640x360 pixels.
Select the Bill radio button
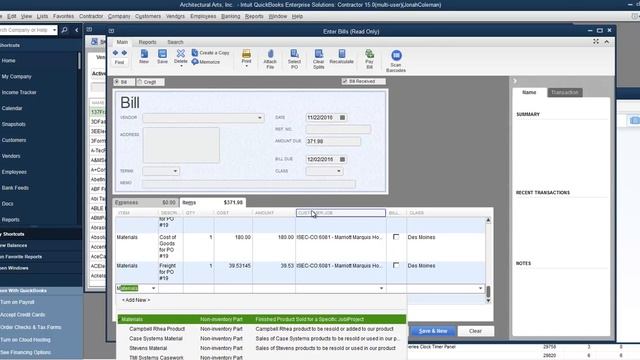pyautogui.click(x=117, y=82)
